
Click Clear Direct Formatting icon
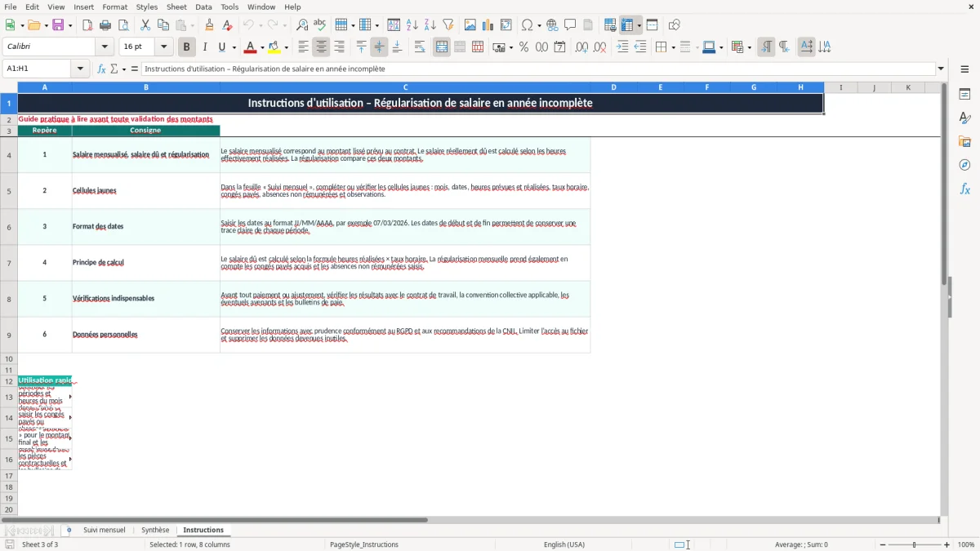(228, 25)
